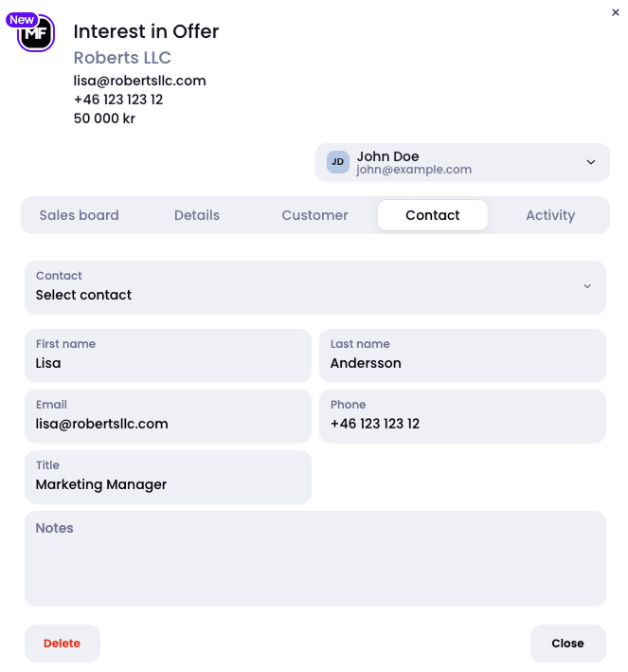
Task: Switch to the Sales board tab
Action: tap(79, 215)
